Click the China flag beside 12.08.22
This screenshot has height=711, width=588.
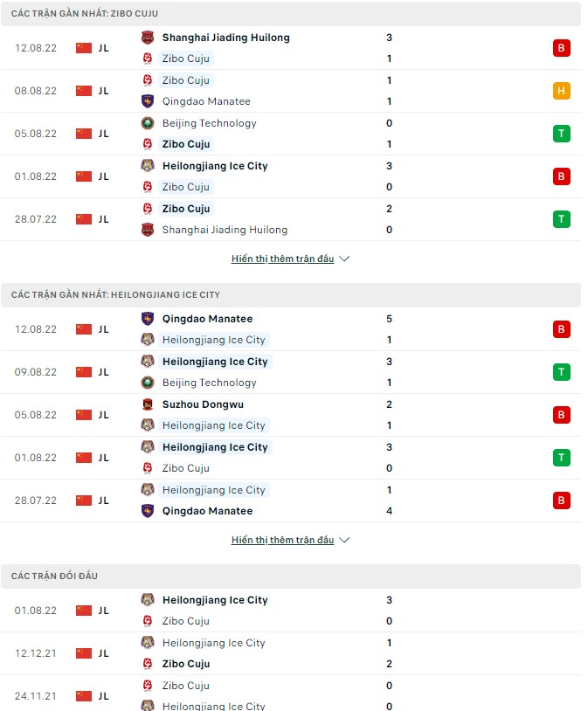click(x=83, y=48)
